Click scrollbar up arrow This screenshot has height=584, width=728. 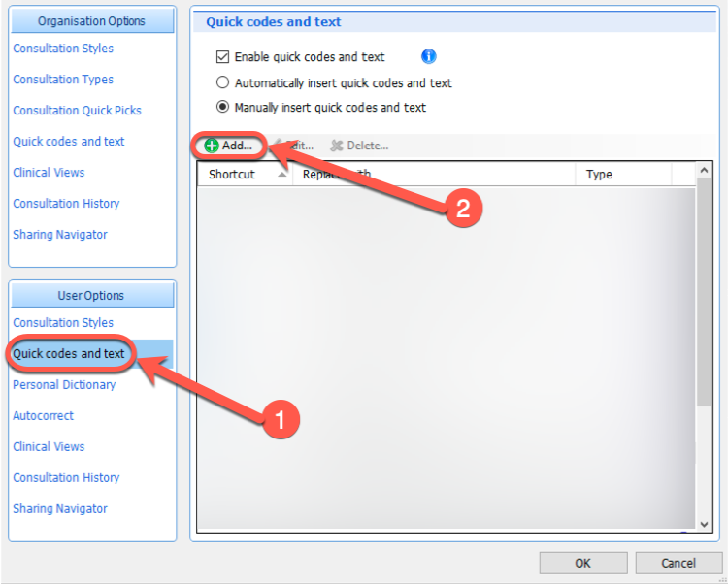tap(704, 170)
